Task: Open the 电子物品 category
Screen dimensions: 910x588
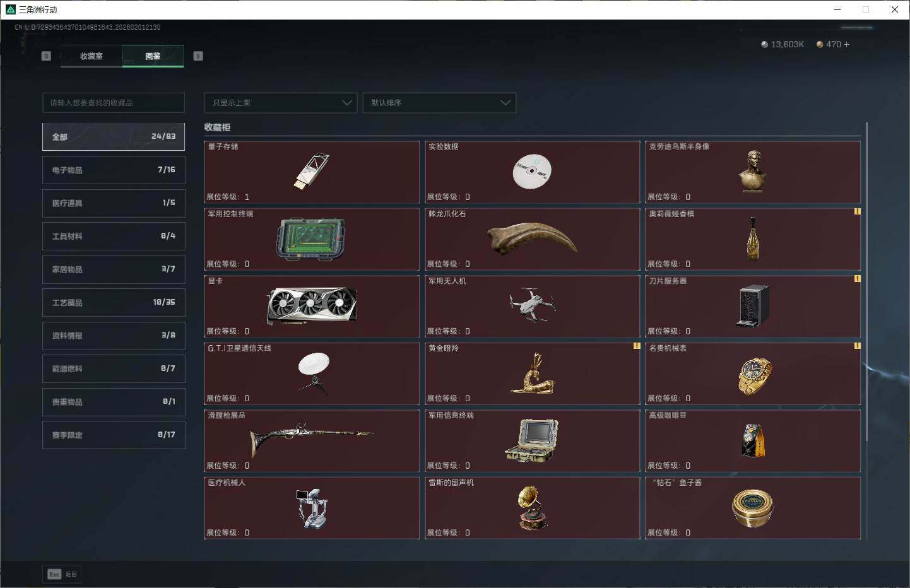Action: coord(114,170)
